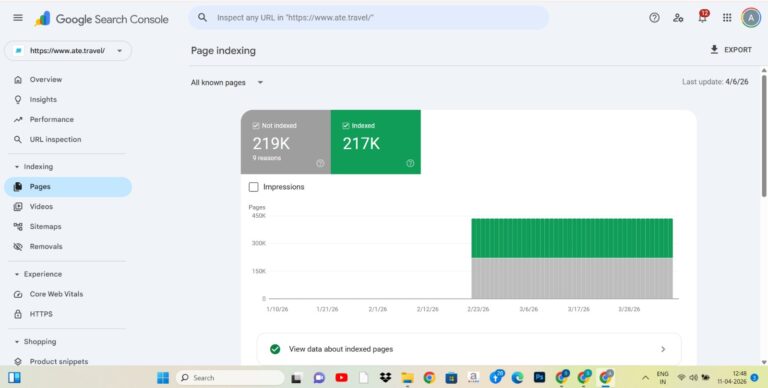
Task: Click the URL inspection search icon in the sidebar
Action: (18, 140)
